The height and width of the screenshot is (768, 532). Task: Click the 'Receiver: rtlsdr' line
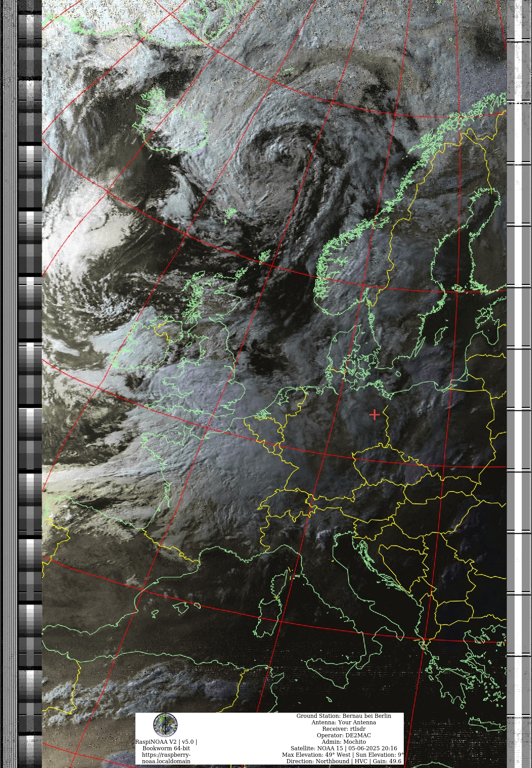344,729
